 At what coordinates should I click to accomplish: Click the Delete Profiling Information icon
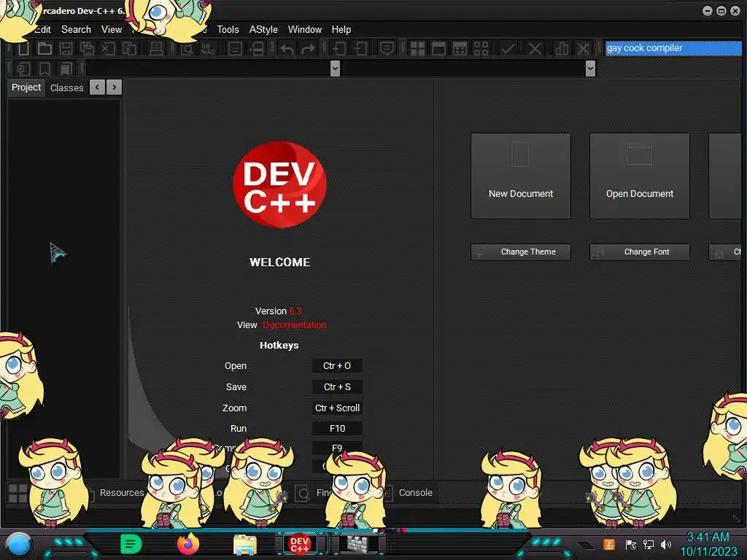[x=583, y=48]
